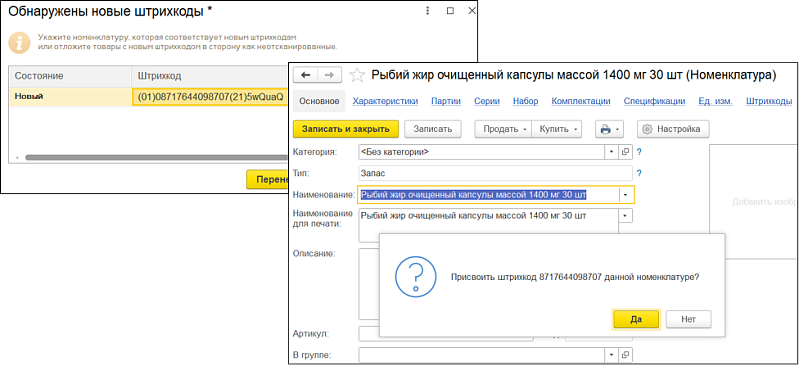
Task: Open the Спецификации tab
Action: point(654,101)
